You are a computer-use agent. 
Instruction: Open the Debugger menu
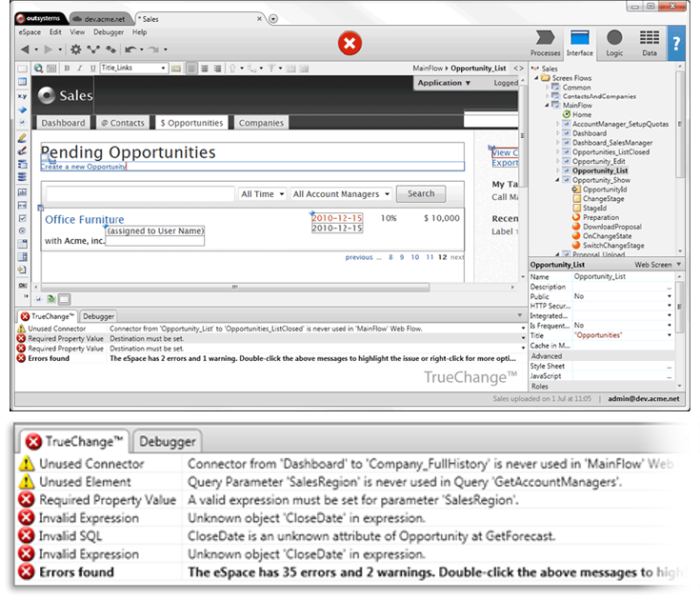[x=109, y=32]
